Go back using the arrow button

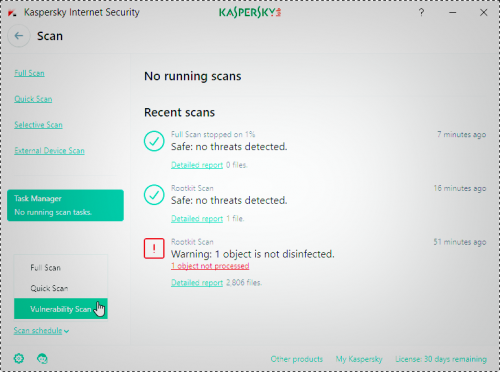point(19,36)
